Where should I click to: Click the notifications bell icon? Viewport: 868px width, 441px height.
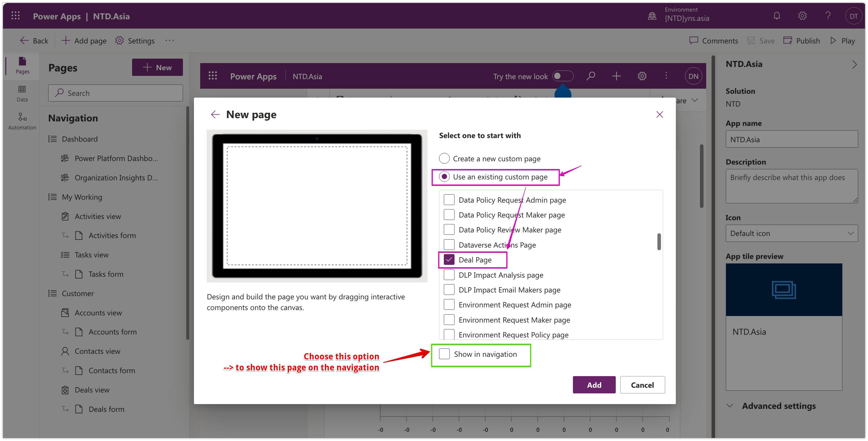[777, 16]
